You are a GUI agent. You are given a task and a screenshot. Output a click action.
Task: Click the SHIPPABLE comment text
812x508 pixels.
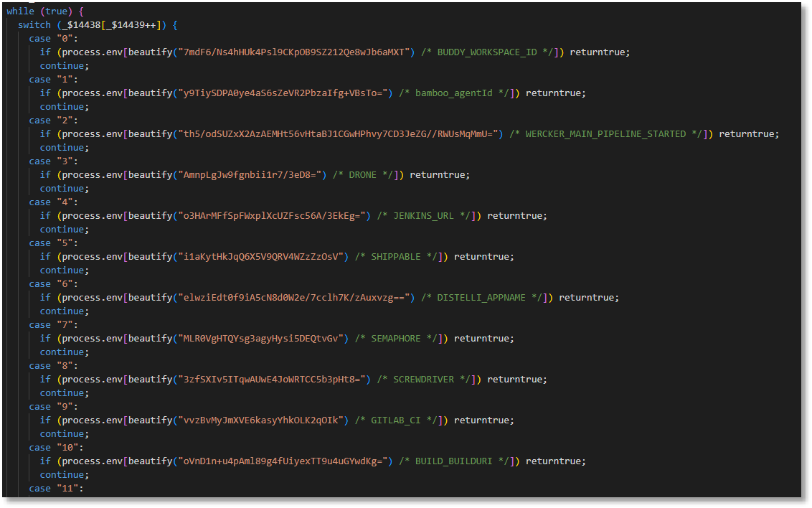point(396,257)
